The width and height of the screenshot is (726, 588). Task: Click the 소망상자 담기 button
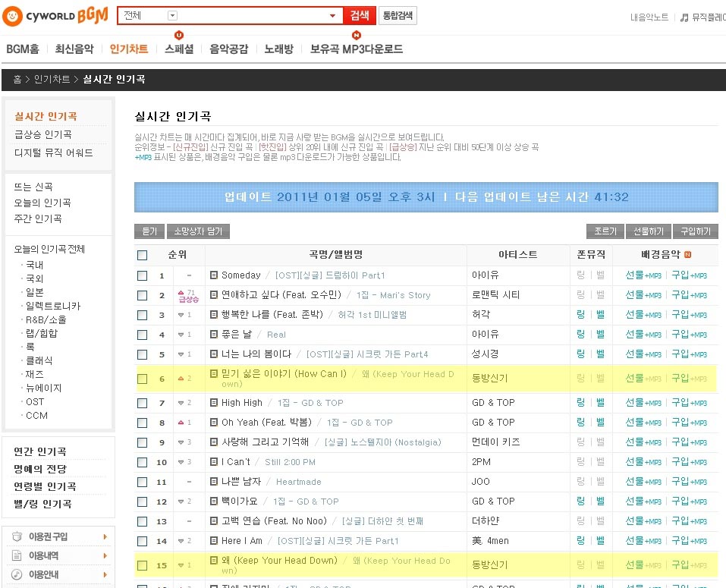click(198, 231)
